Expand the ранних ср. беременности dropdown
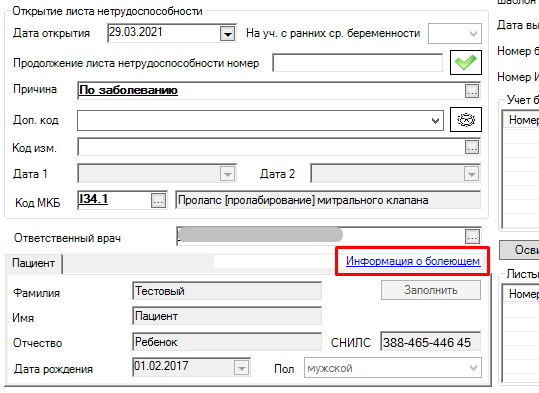Screen dimensions: 539x393 click(455, 33)
